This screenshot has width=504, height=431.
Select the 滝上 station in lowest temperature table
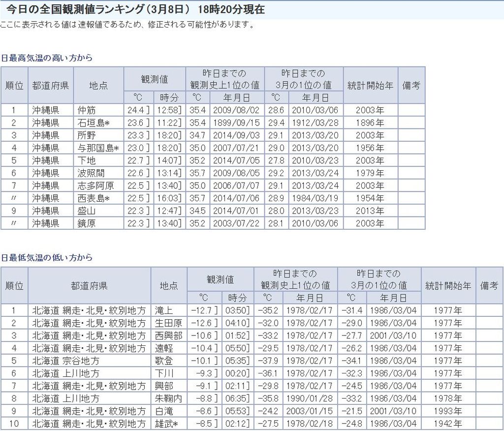164,310
